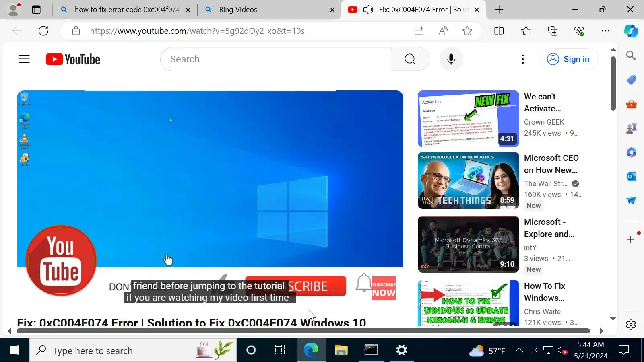Open sidebar settings gear
This screenshot has height=362, width=644.
pos(631,324)
